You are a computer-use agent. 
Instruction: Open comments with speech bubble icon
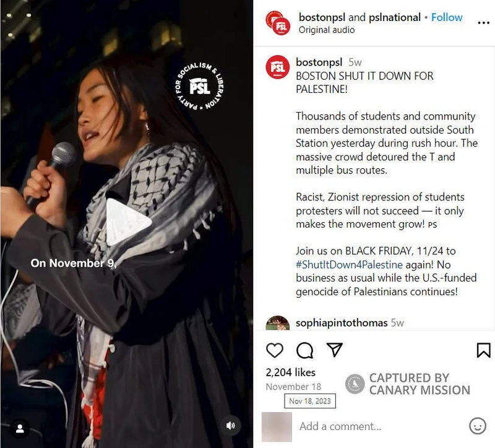click(304, 350)
